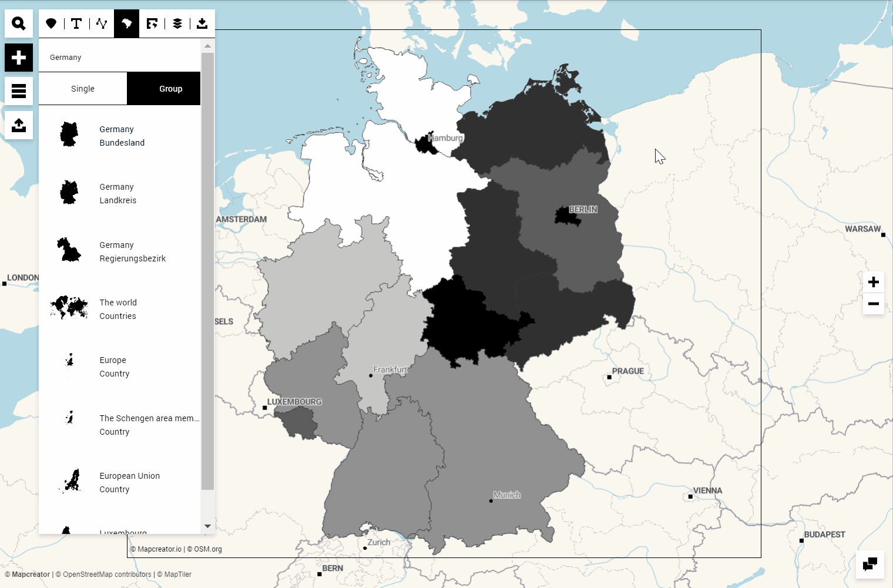Click the PRAGUE city label
Image resolution: width=893 pixels, height=588 pixels.
pyautogui.click(x=628, y=371)
